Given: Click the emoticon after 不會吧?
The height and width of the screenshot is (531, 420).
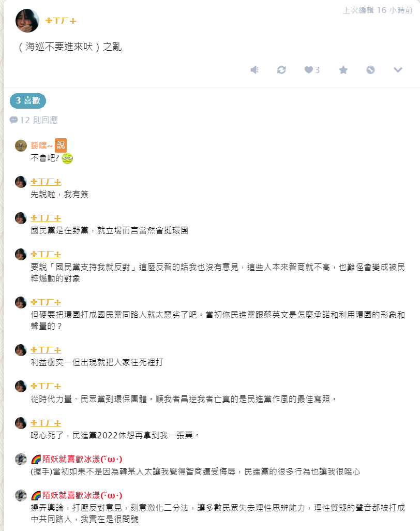Looking at the screenshot, I should click(x=67, y=158).
